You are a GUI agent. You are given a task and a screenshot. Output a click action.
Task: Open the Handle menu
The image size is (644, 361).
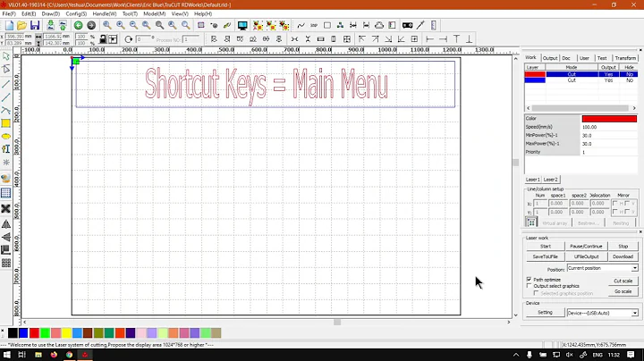point(105,14)
